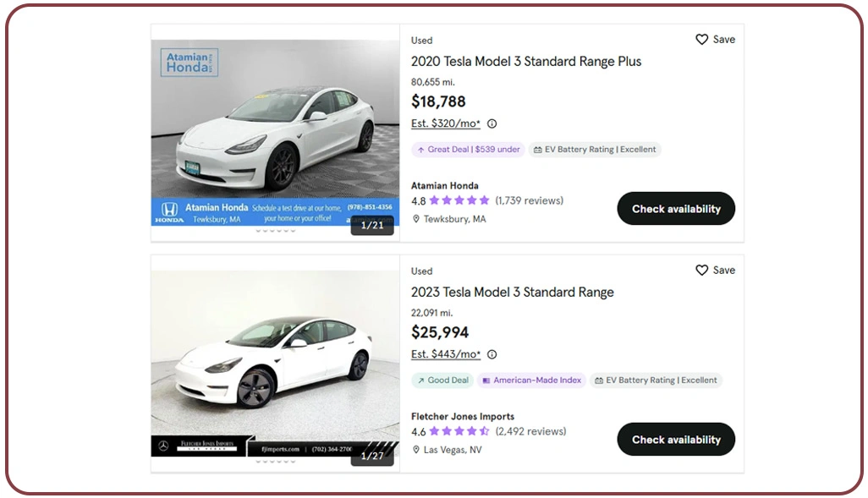Screen dimensions: 868x498
Task: Click the info icon beside Est. $320/mo
Action: tap(491, 123)
